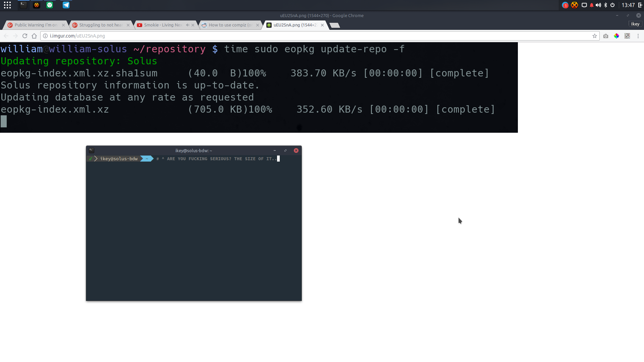Viewport: 644px width, 362px height.
Task: Click the terminal screenshot image in the page
Action: (259, 87)
